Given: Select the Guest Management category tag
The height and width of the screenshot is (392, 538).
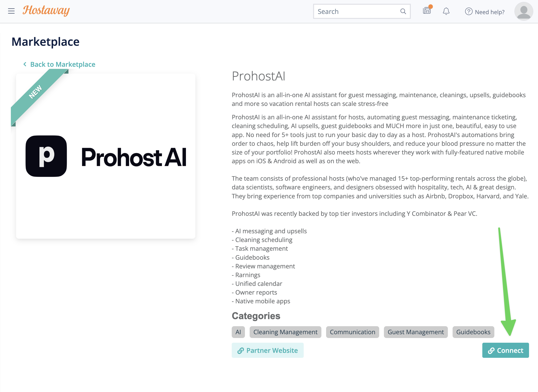Looking at the screenshot, I should coord(416,332).
